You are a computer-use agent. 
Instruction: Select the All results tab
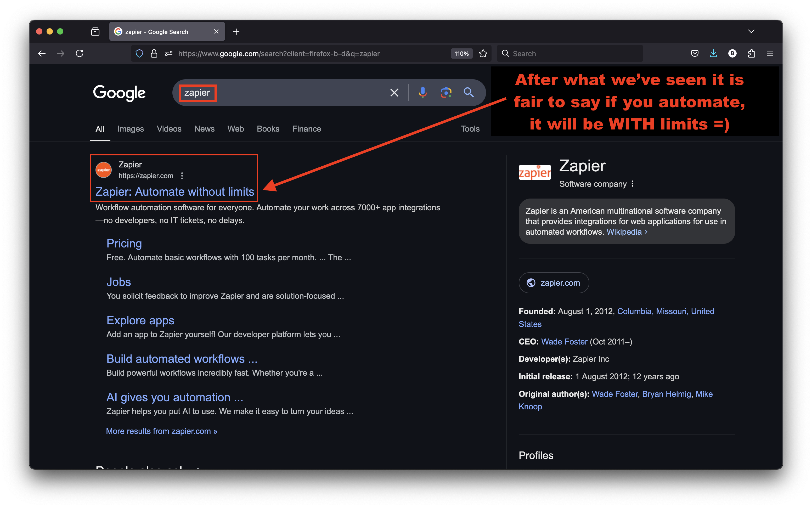point(100,129)
